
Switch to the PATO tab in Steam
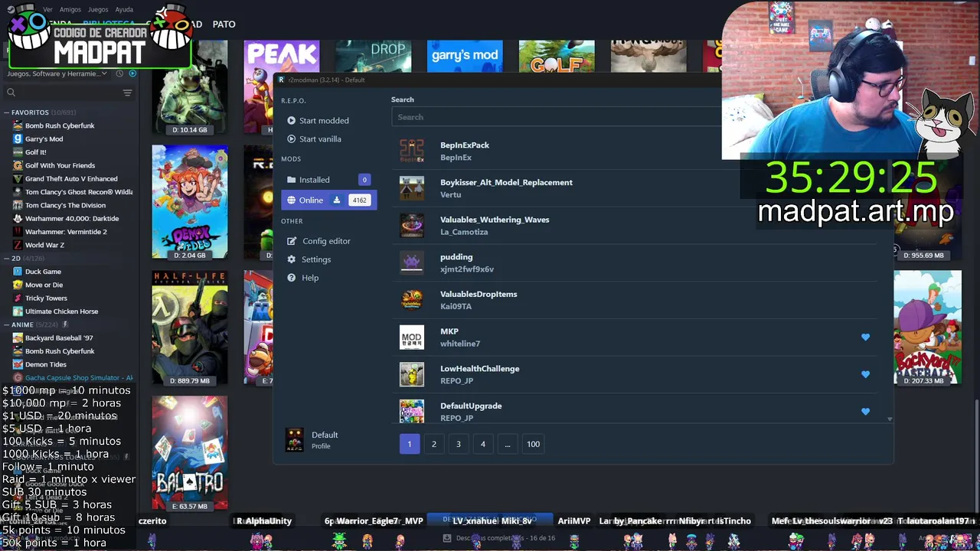224,24
